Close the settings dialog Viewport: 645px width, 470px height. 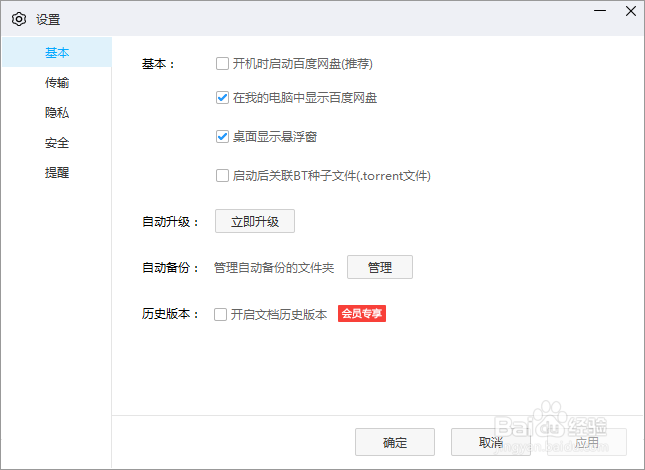(631, 11)
